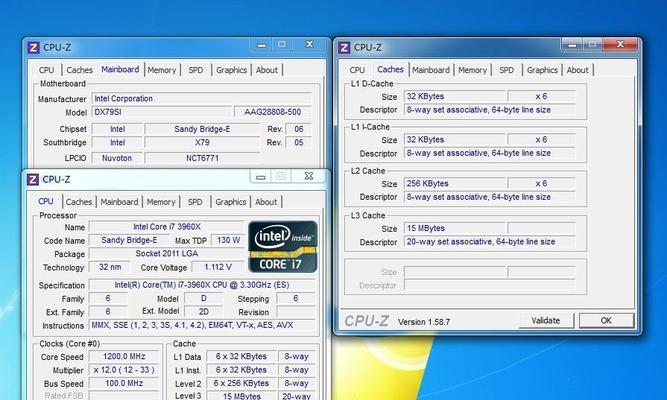
Task: Click the 2D Ext. Model value
Action: (204, 312)
